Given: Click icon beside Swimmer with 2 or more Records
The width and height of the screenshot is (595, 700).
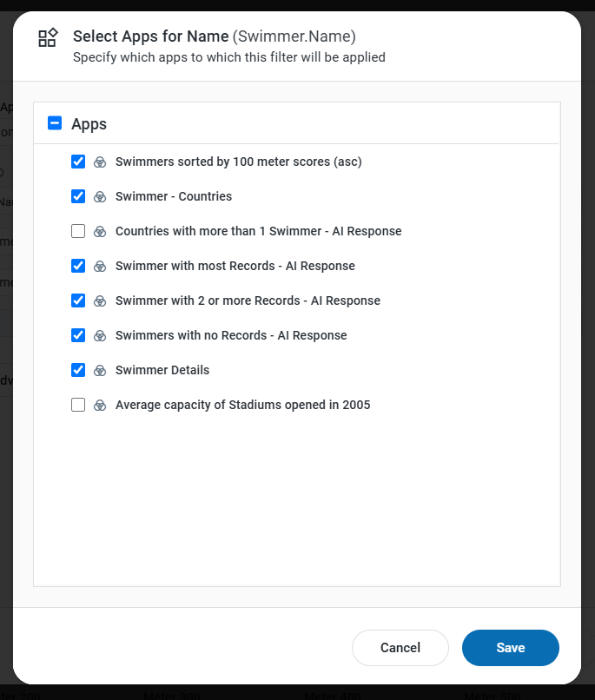Looking at the screenshot, I should point(100,300).
